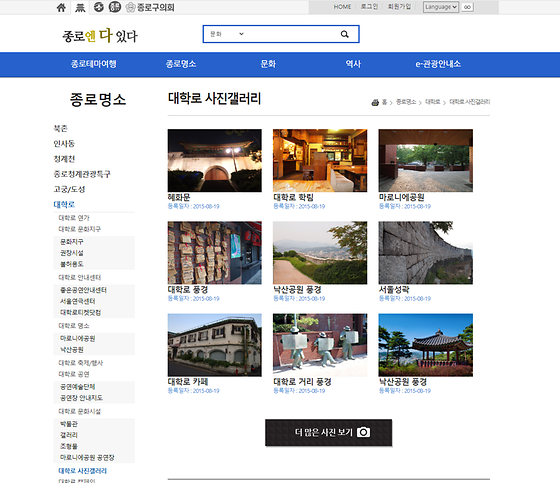Open 대학로 안내센터 submenu item
560x483 pixels.
(x=80, y=277)
